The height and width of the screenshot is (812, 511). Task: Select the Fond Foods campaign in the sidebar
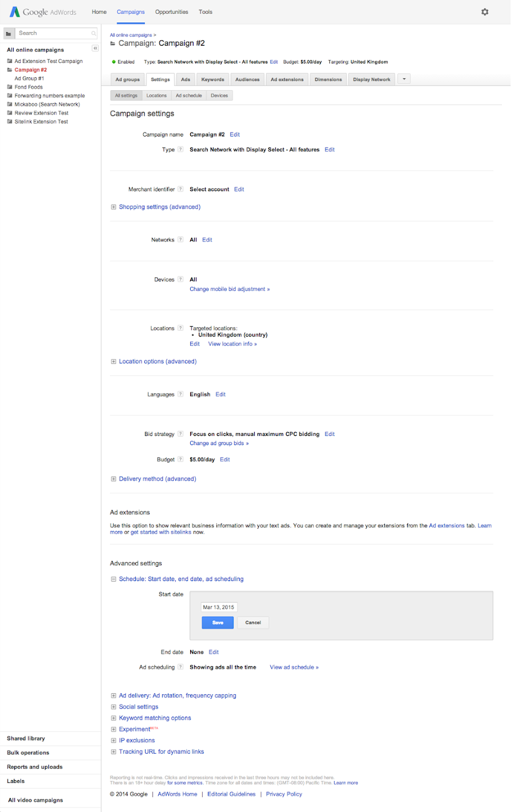[x=29, y=87]
